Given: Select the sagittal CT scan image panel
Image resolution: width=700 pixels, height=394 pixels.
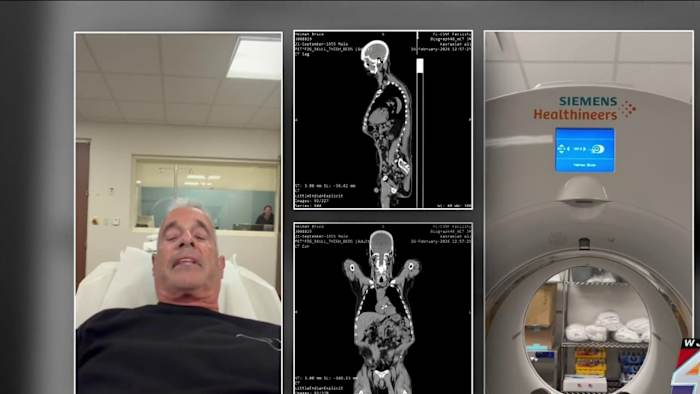Looking at the screenshot, I should [383, 120].
